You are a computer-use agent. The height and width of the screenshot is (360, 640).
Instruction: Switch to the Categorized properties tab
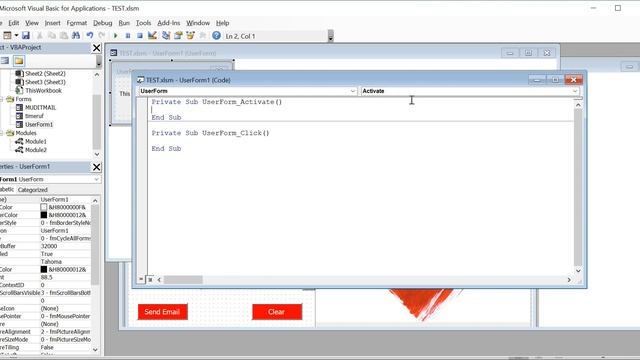[33, 190]
